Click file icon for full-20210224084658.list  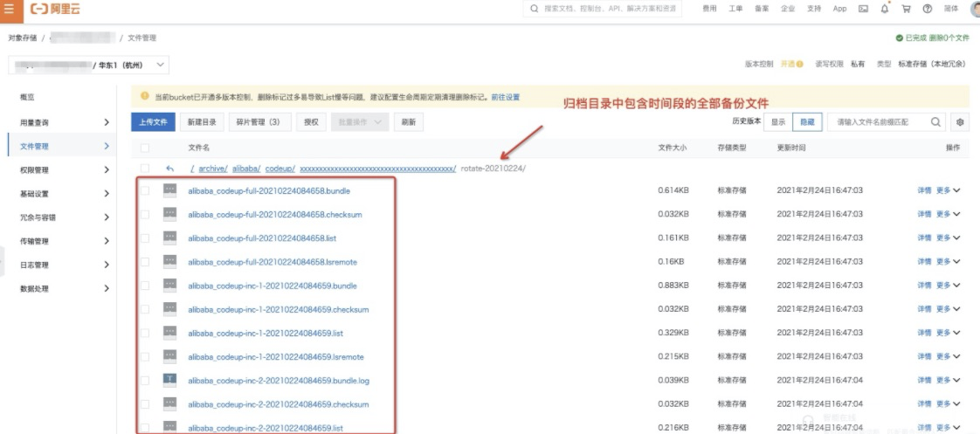(169, 238)
